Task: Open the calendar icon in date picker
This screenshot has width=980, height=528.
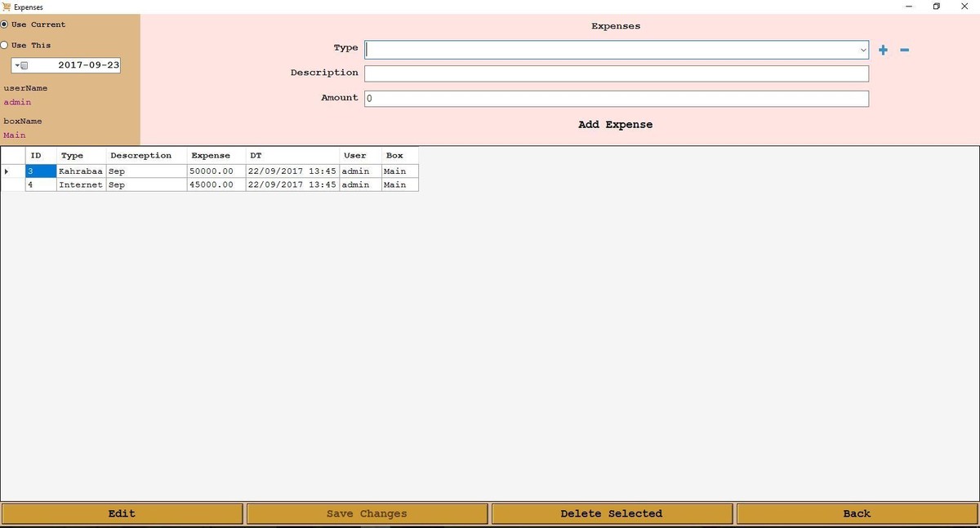Action: pos(24,65)
